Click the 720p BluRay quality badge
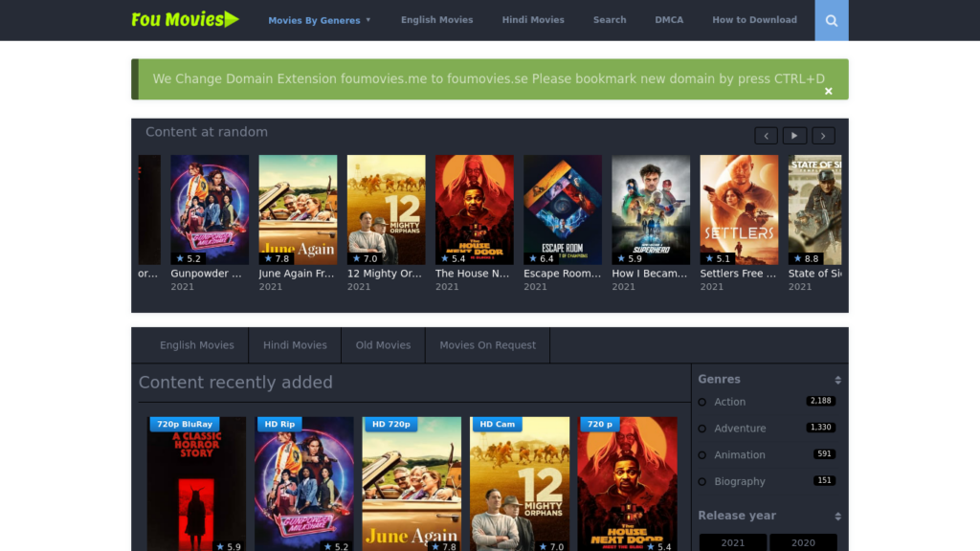This screenshot has height=551, width=980. click(x=185, y=424)
